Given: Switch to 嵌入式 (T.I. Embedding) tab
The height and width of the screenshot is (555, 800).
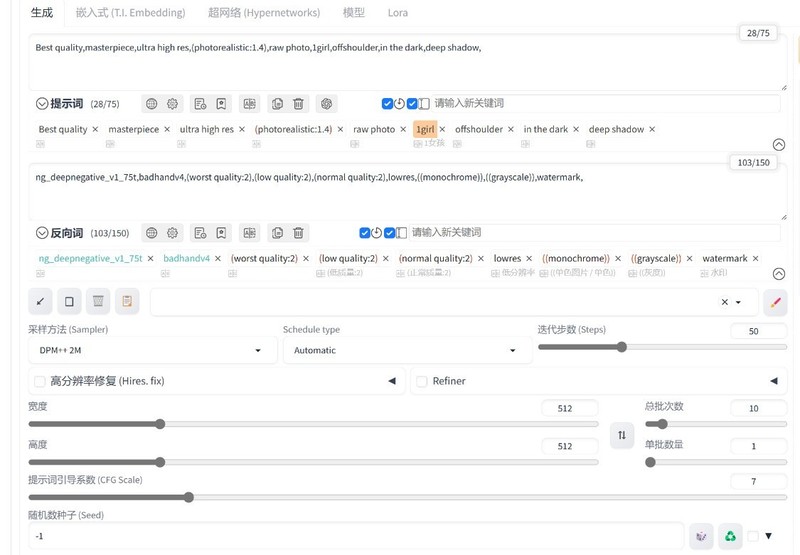Looking at the screenshot, I should (x=131, y=13).
